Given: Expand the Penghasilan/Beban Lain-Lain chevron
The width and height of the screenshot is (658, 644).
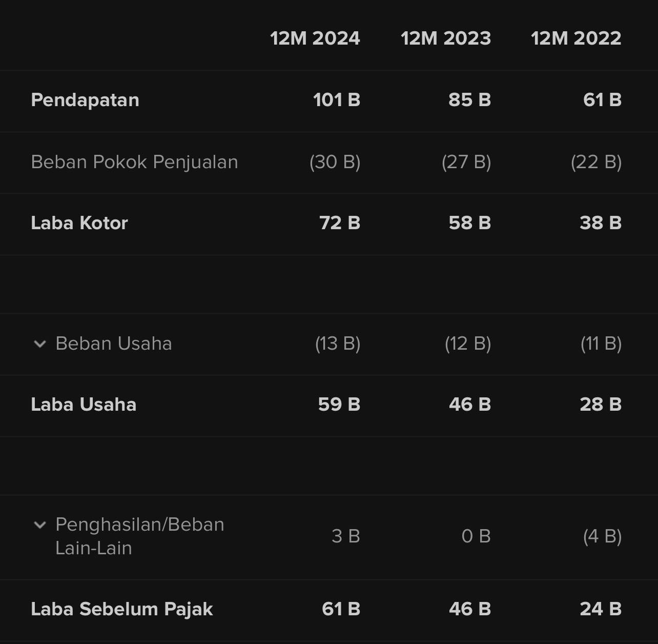Looking at the screenshot, I should point(39,525).
